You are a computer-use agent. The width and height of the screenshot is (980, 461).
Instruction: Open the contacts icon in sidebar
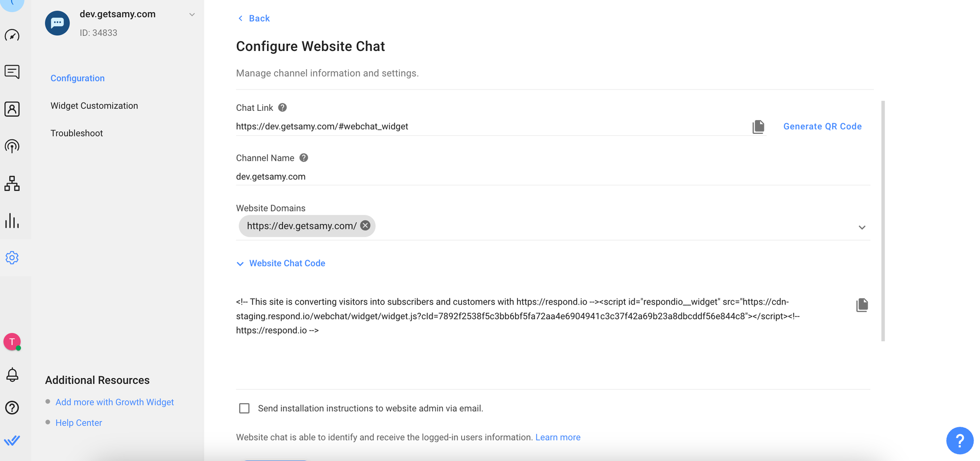[12, 109]
